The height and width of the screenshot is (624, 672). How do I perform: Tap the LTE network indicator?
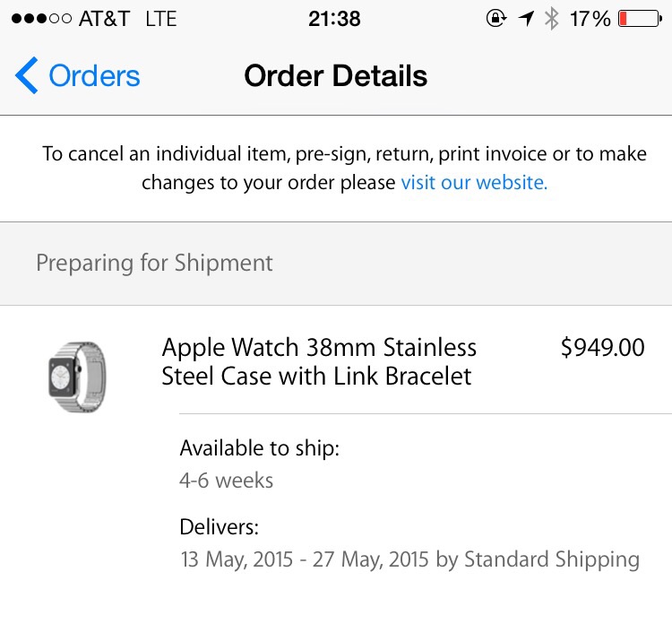point(162,19)
